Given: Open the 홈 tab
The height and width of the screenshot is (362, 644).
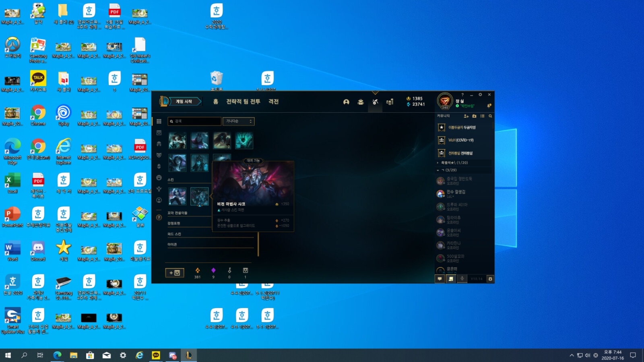Looking at the screenshot, I should tap(216, 102).
